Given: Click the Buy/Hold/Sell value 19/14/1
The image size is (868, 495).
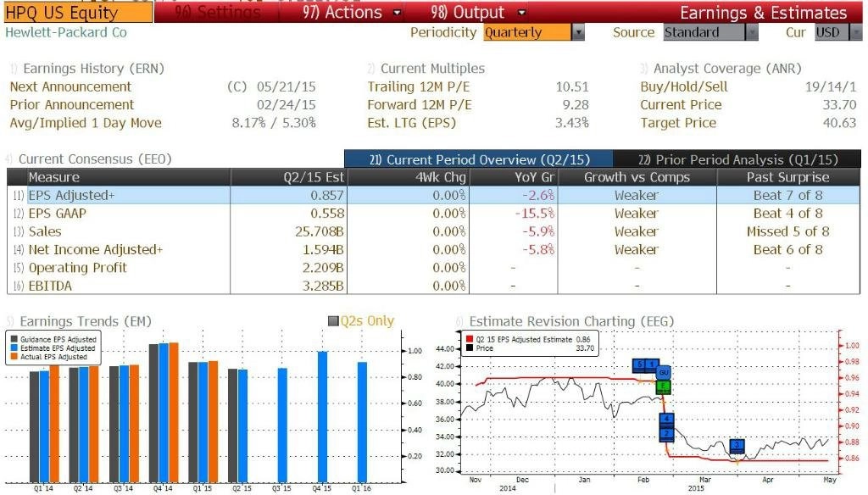Looking at the screenshot, I should click(831, 87).
